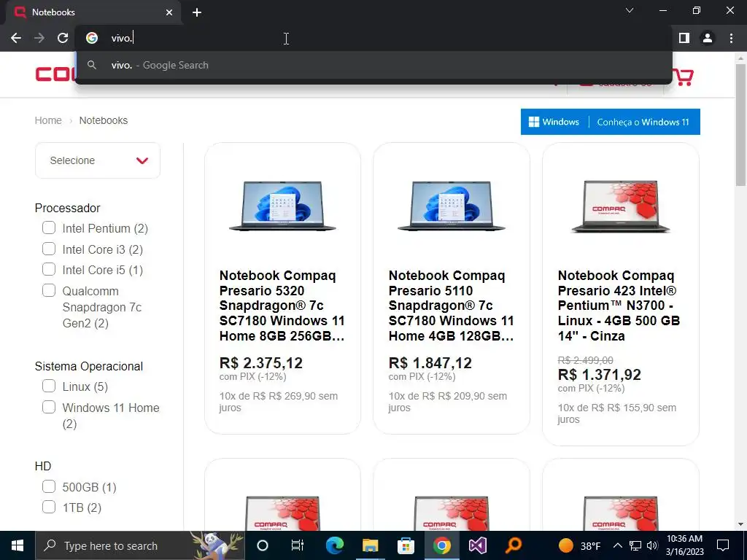747x560 pixels.
Task: Click the R$ 1.371,92 price
Action: (600, 375)
